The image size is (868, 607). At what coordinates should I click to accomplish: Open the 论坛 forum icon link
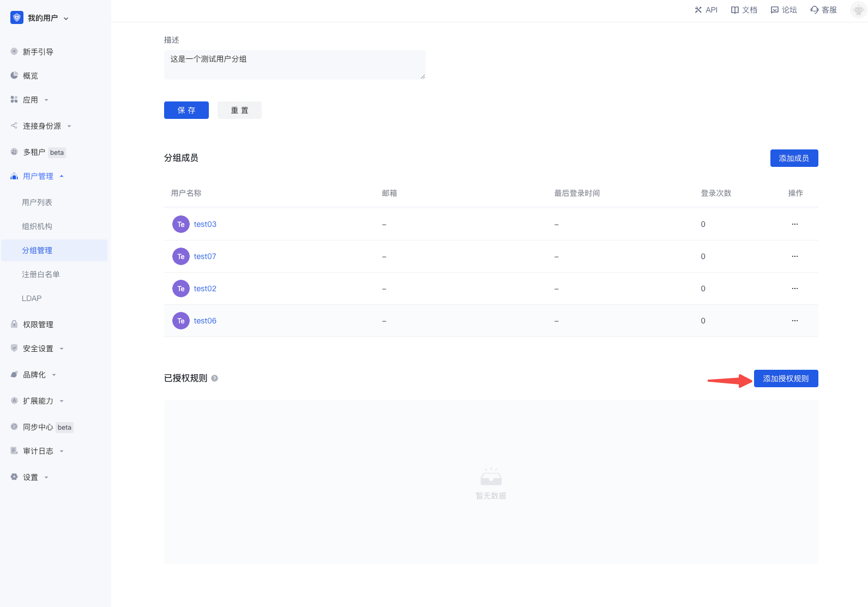tap(775, 10)
